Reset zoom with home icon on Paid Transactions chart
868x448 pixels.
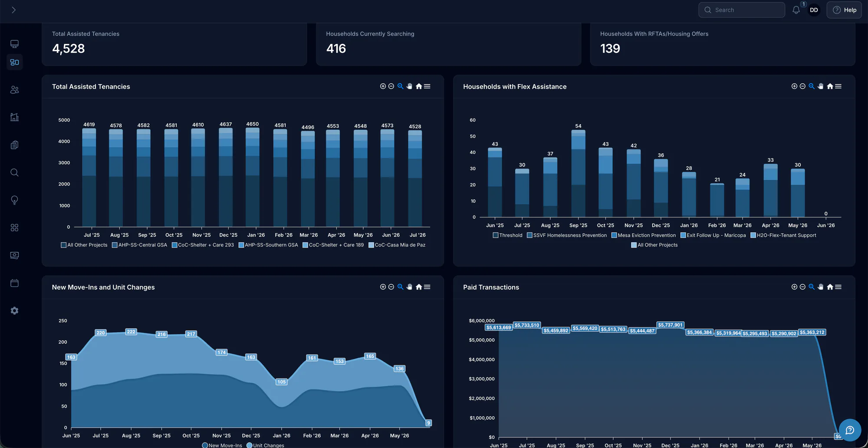click(x=830, y=287)
